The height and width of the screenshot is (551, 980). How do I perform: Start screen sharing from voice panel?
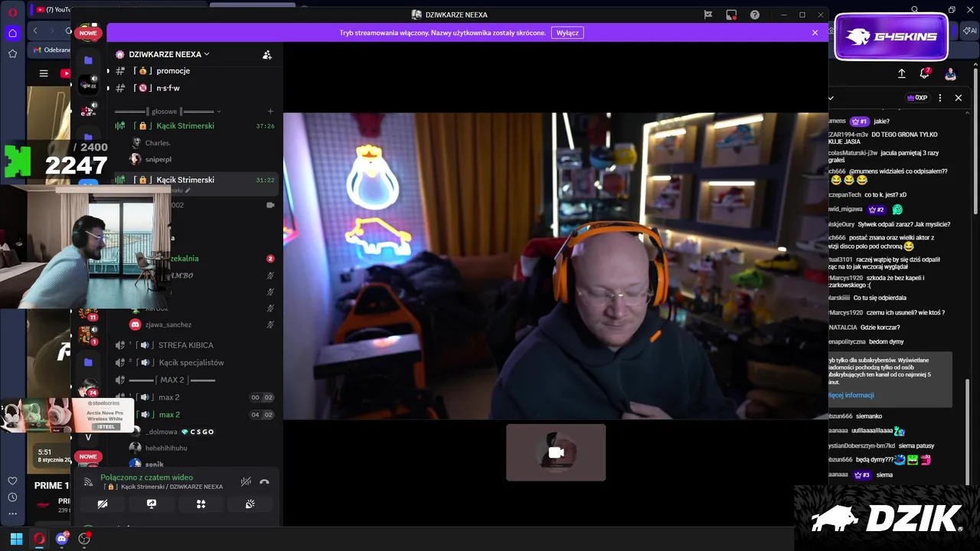click(x=152, y=504)
